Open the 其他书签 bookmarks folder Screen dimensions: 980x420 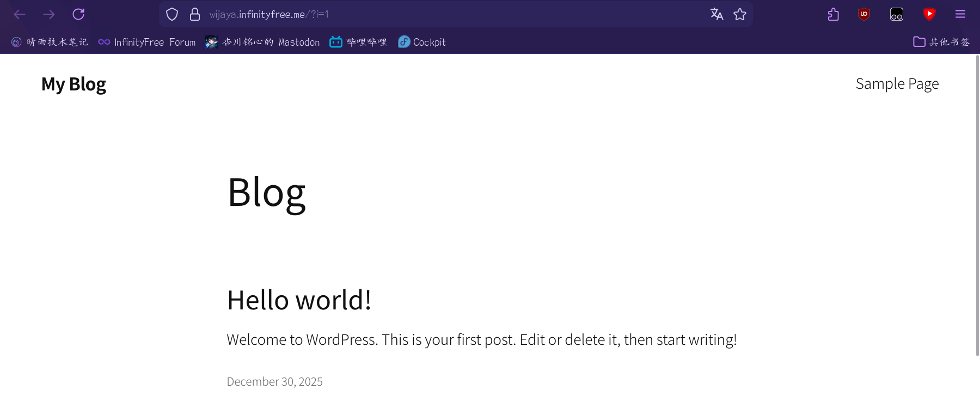tap(941, 42)
